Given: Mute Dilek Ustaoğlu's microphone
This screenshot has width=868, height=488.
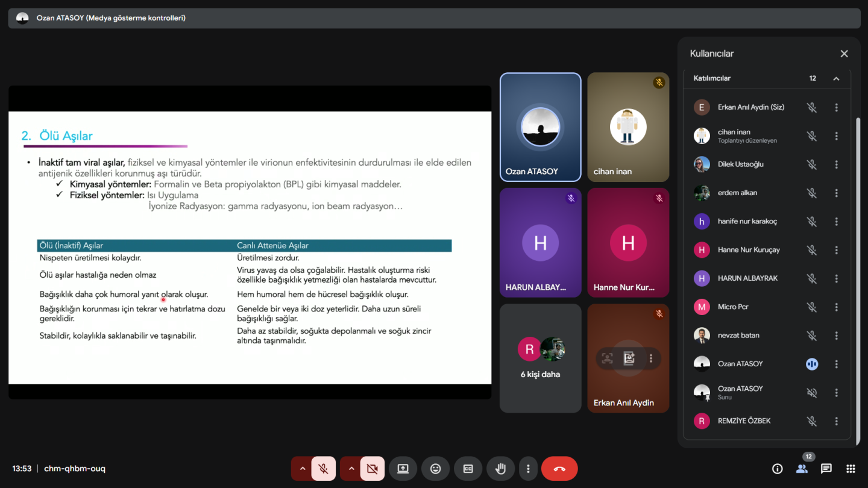Looking at the screenshot, I should (812, 164).
